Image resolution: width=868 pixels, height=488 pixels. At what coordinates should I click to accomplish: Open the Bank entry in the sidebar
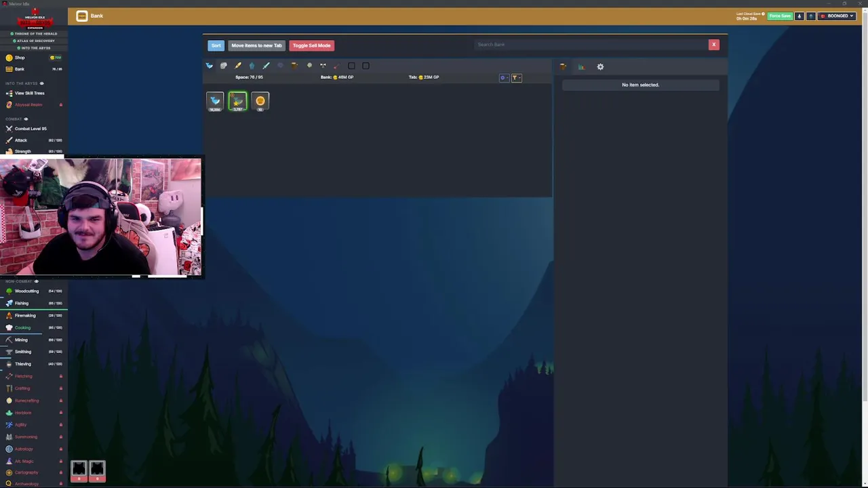tap(33, 69)
